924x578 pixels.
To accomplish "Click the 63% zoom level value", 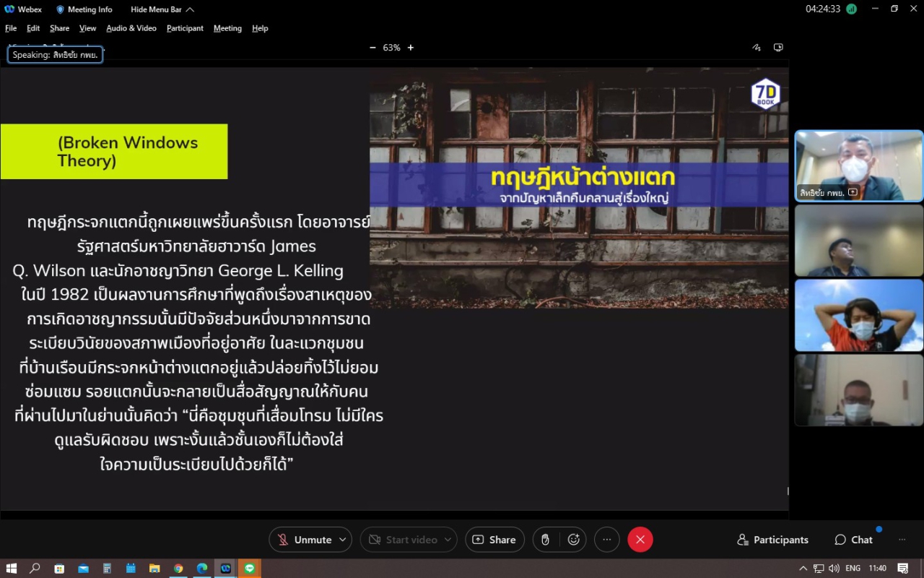I will pyautogui.click(x=391, y=48).
